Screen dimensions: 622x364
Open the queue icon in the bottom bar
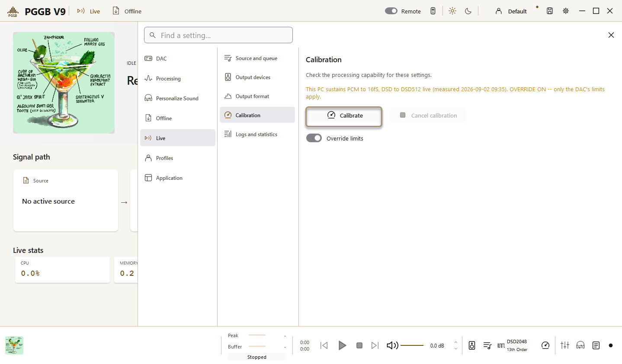click(487, 345)
